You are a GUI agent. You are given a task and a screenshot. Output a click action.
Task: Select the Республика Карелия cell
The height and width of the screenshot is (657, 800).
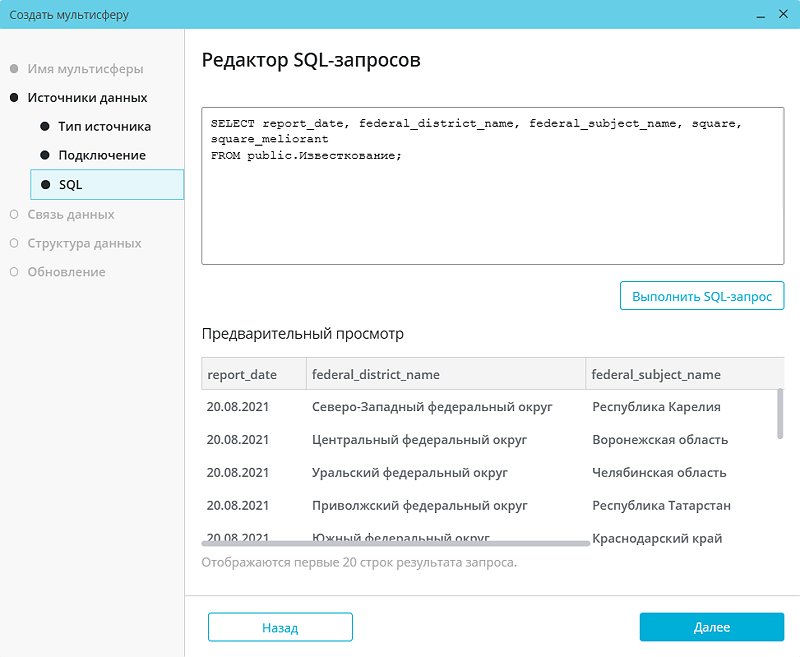click(x=656, y=407)
